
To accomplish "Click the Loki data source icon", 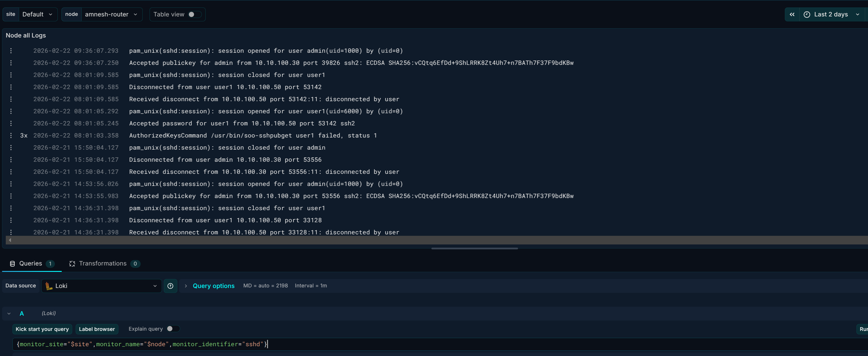I will [x=49, y=286].
